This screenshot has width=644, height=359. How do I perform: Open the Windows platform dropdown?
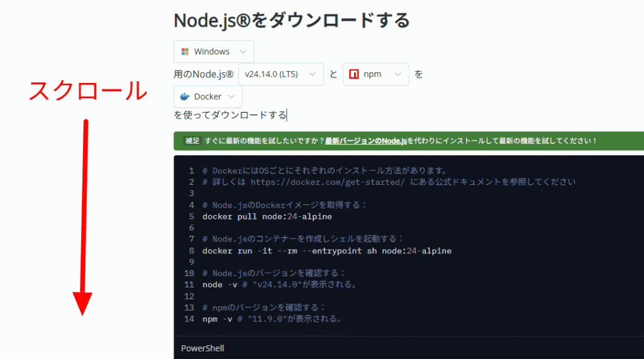click(x=214, y=52)
